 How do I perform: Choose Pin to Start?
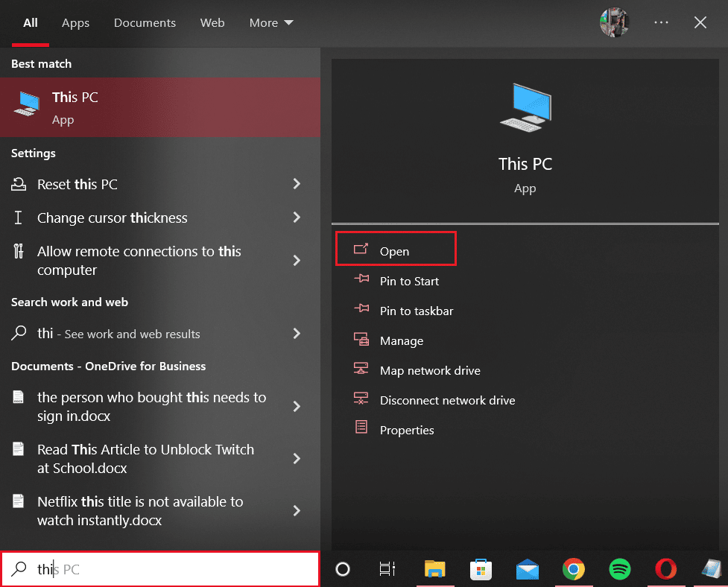point(409,281)
